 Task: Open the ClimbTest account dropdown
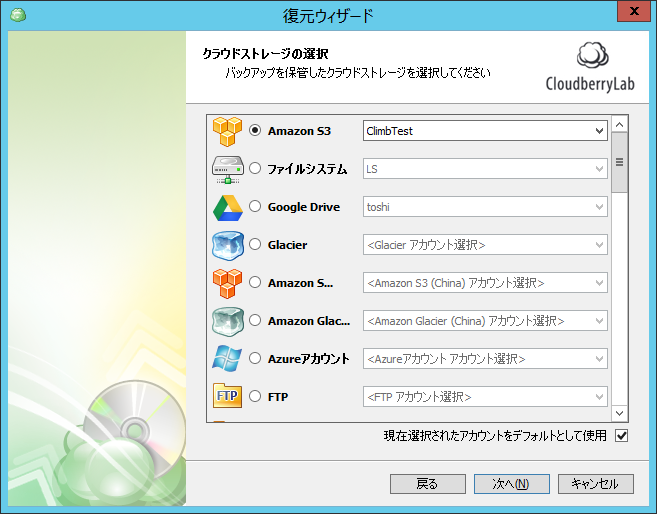click(x=485, y=131)
